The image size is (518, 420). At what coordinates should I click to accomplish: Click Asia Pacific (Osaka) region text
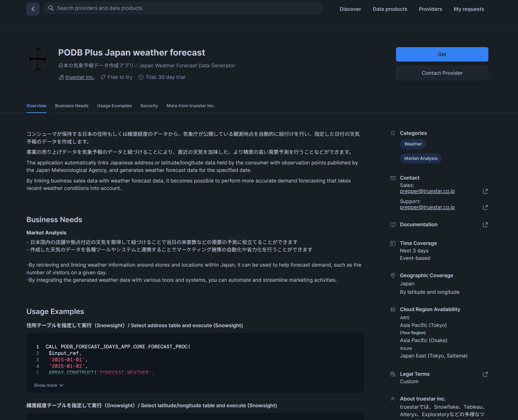[x=423, y=340]
